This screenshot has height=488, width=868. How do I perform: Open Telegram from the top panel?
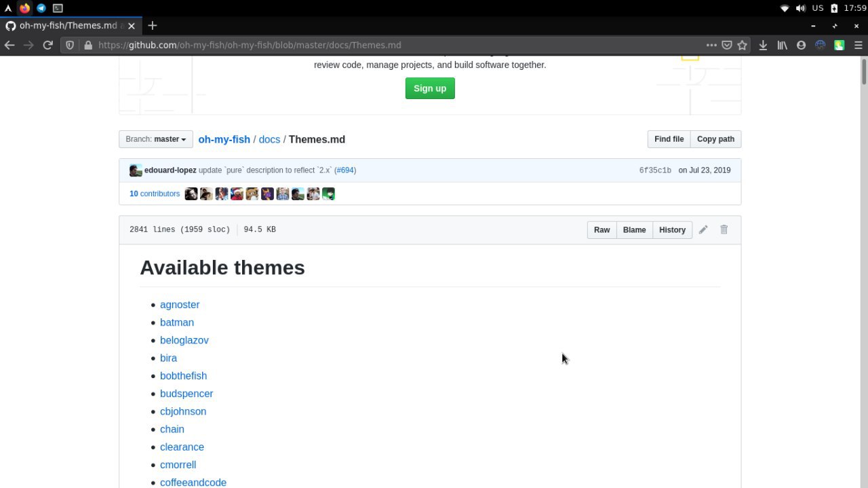click(41, 8)
